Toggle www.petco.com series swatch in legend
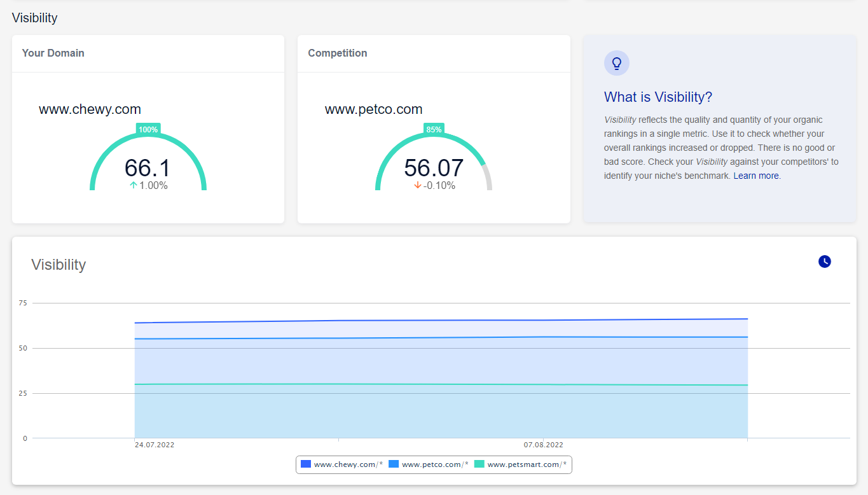The image size is (868, 495). click(x=394, y=464)
